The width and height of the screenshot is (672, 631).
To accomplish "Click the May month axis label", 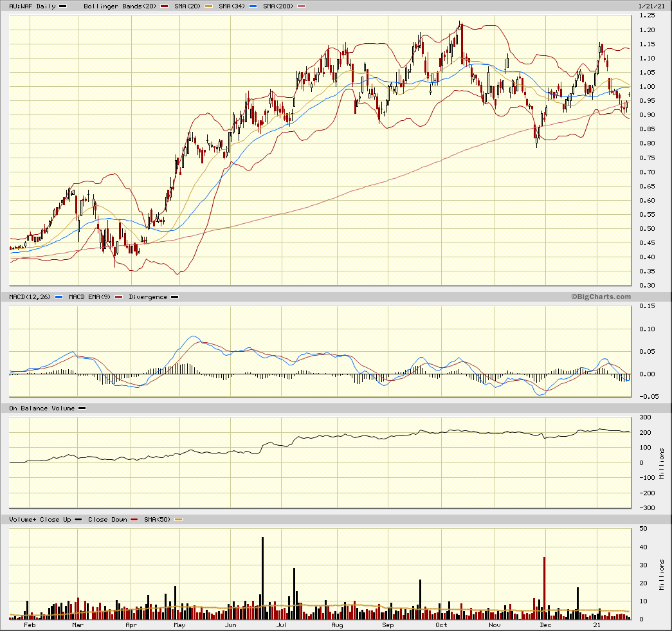I will pyautogui.click(x=179, y=625).
